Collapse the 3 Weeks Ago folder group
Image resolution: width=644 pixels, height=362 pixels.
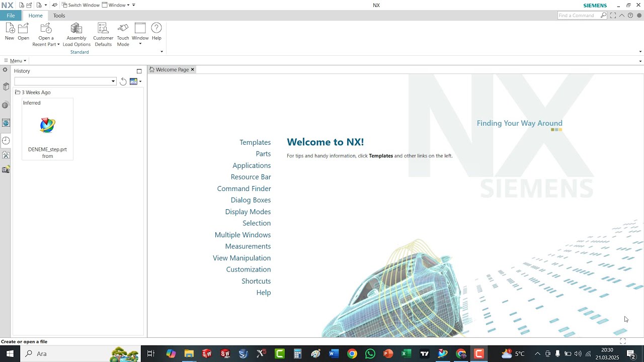pos(18,93)
